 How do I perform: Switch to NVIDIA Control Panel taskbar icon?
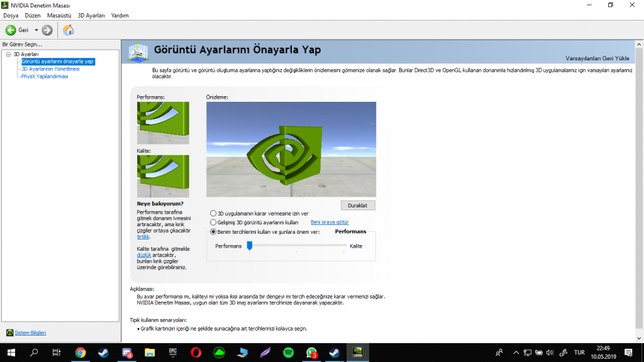pyautogui.click(x=358, y=353)
